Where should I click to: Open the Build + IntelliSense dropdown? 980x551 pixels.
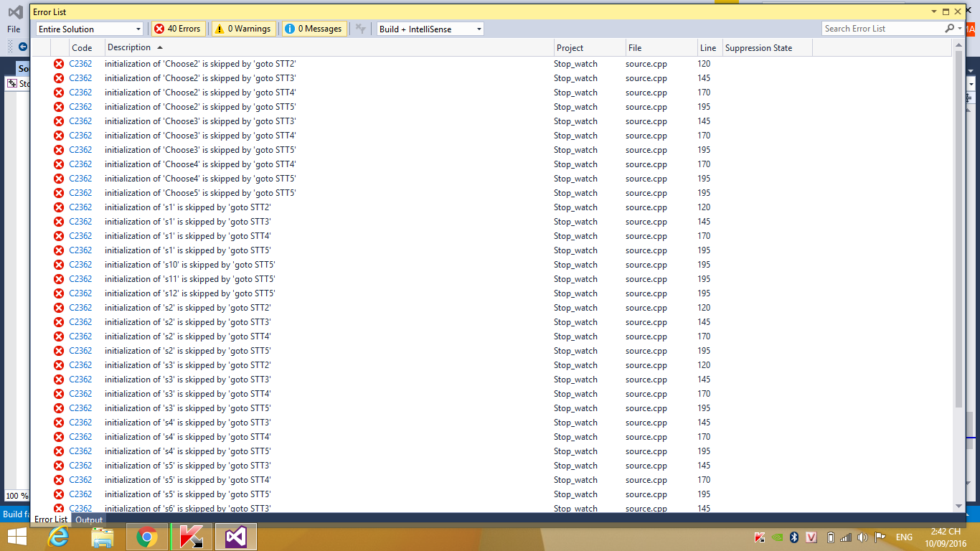click(x=430, y=29)
